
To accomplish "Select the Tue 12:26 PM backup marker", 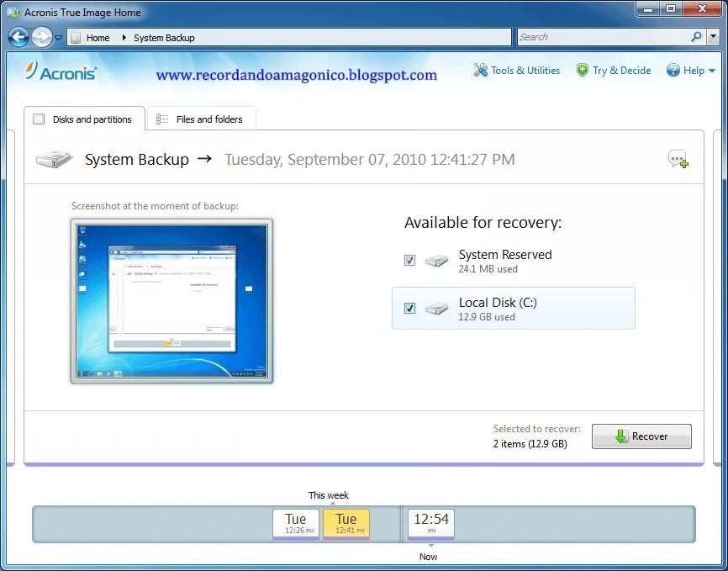I will coord(296,524).
